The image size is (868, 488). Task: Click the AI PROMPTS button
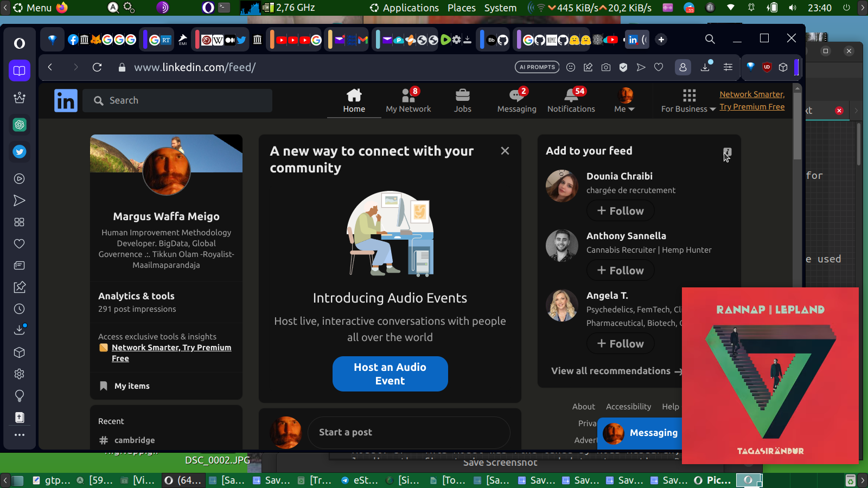pyautogui.click(x=537, y=67)
